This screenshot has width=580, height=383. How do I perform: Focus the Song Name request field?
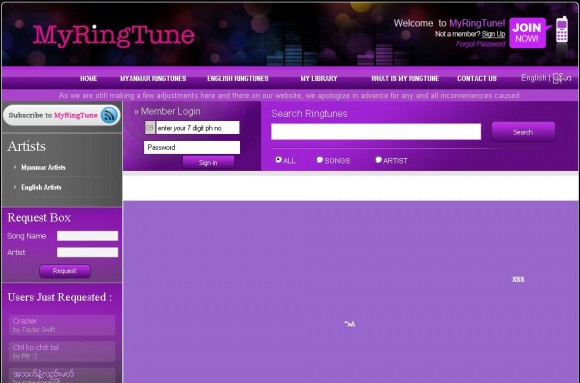(87, 236)
